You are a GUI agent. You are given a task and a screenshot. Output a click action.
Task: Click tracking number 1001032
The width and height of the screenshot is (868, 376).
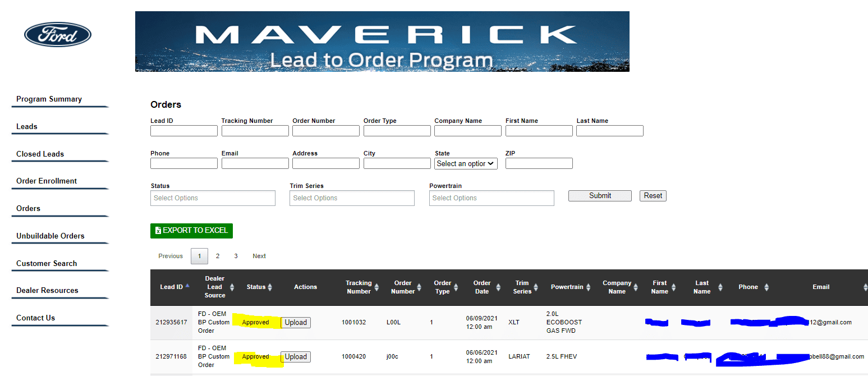[353, 323]
